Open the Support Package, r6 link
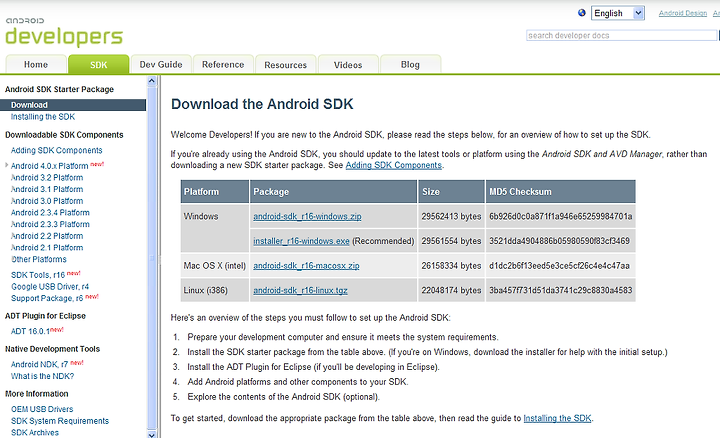 pos(47,298)
